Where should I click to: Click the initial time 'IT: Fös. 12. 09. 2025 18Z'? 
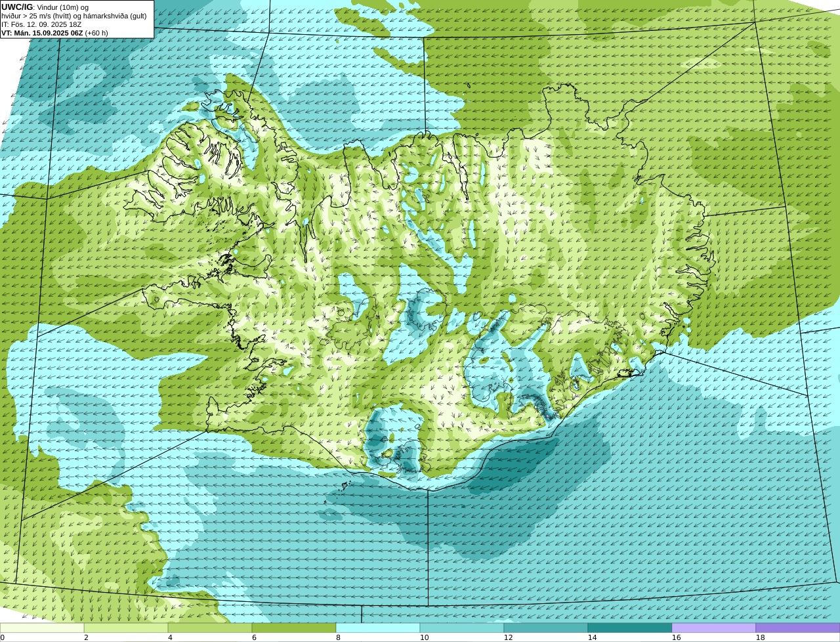pos(41,24)
